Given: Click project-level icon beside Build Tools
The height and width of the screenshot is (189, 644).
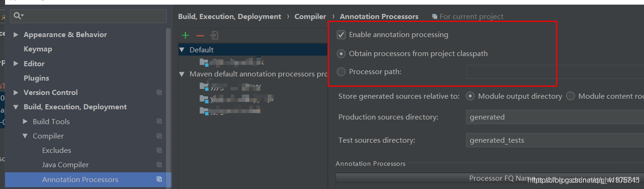Looking at the screenshot, I should point(159,121).
